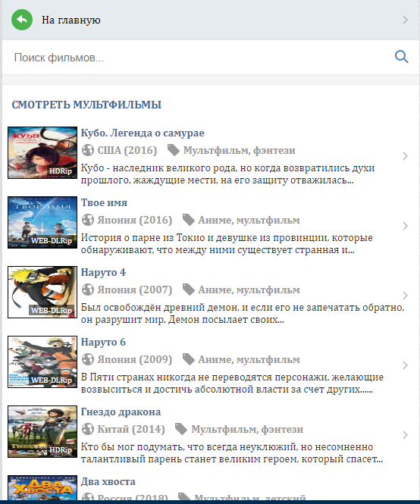Screen dimensions: 420x504
Task: Click the chevron arrow for Гнездо дракона
Action: (x=405, y=435)
